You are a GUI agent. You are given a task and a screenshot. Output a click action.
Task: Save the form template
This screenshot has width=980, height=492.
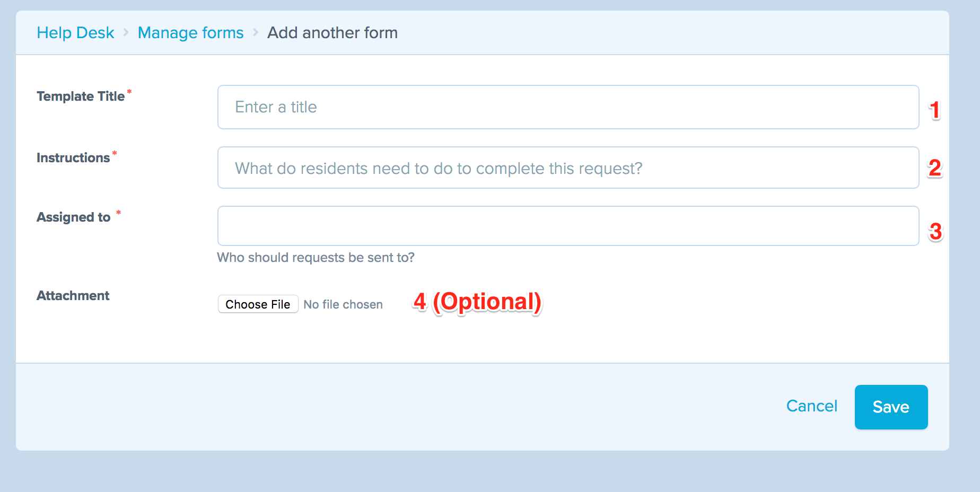(891, 407)
